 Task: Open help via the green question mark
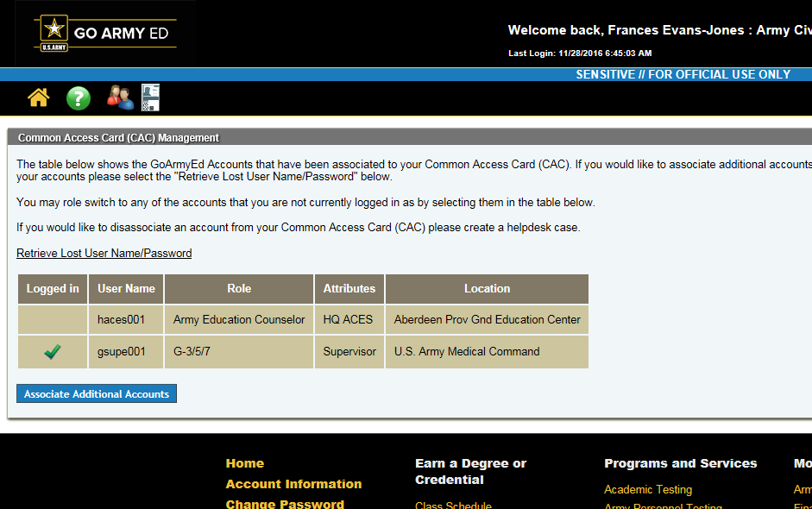click(79, 97)
